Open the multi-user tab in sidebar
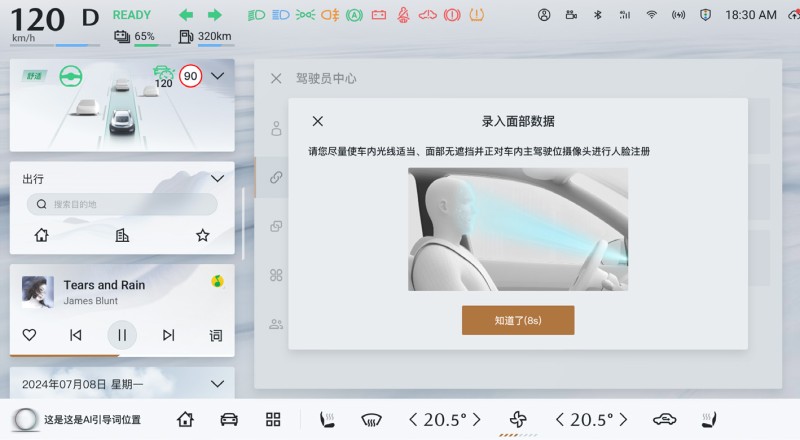 point(276,324)
